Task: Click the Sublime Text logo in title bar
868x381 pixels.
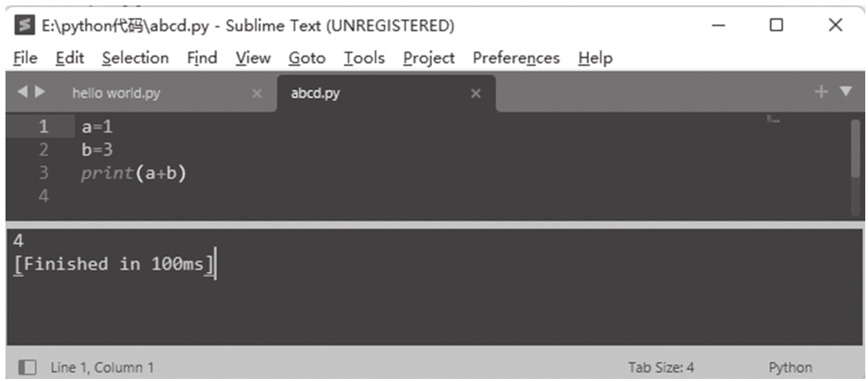Action: 22,26
